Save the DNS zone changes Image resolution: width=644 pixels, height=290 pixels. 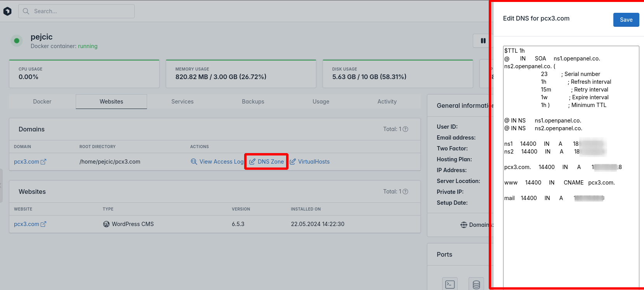click(x=626, y=20)
